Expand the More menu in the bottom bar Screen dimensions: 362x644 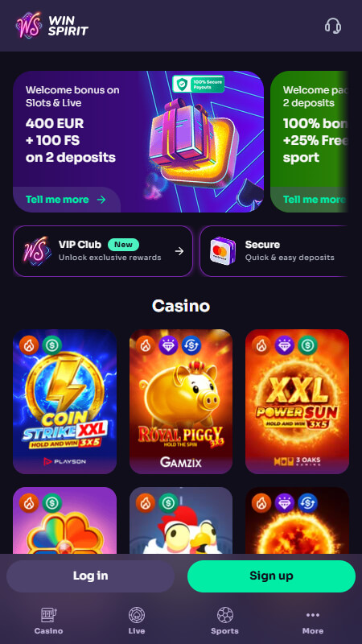click(x=313, y=621)
